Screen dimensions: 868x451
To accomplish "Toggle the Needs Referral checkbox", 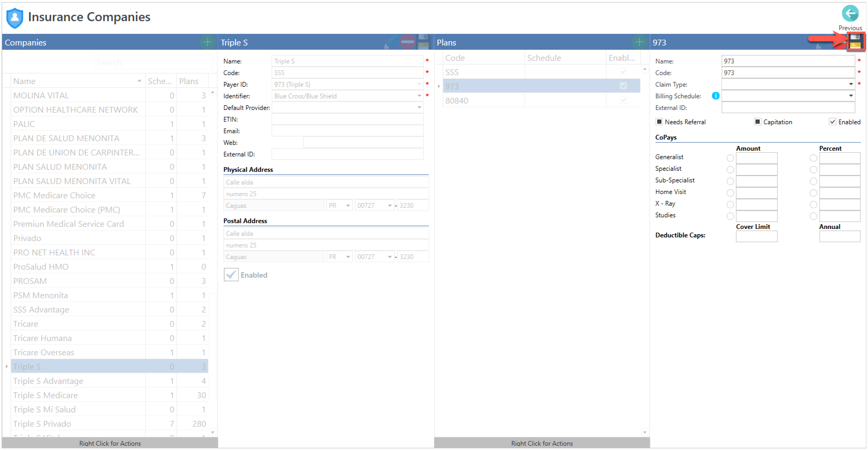I will [x=659, y=122].
